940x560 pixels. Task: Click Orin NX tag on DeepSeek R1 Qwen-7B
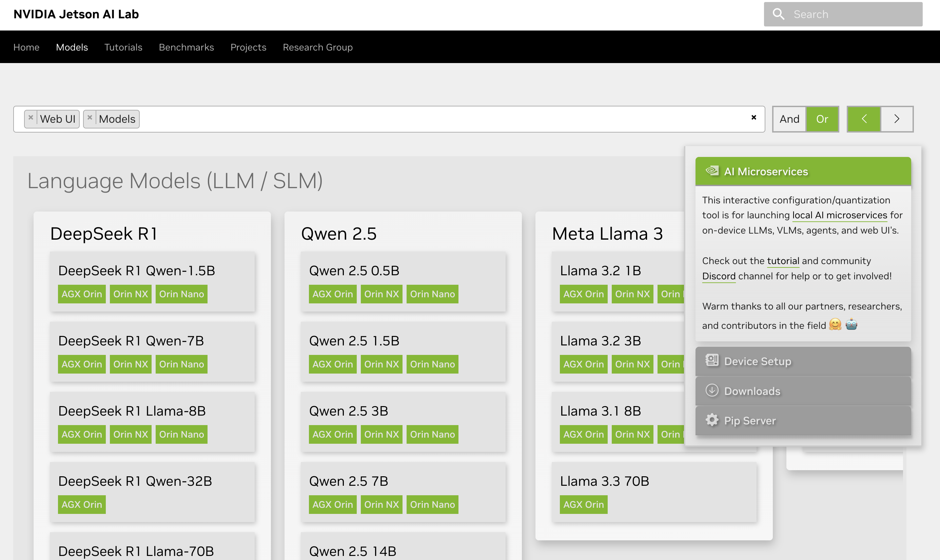click(x=131, y=364)
